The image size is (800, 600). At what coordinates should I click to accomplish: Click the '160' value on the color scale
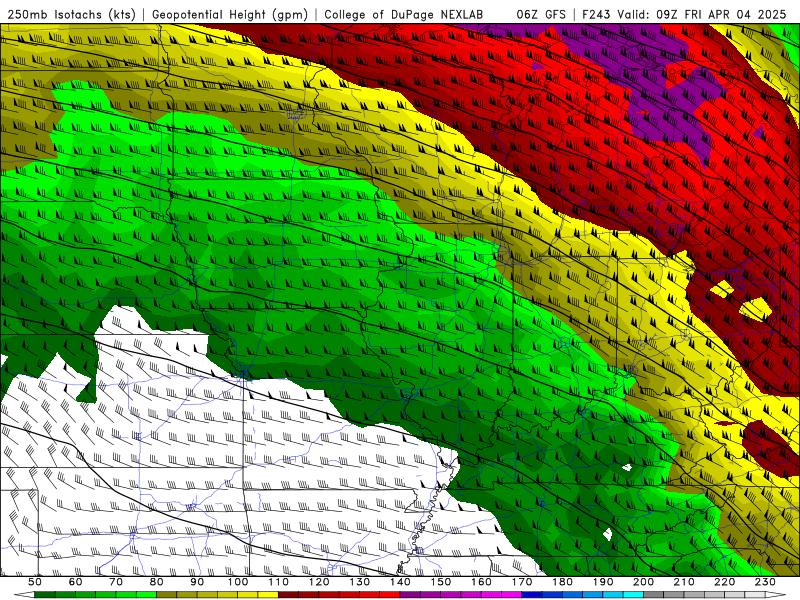481,582
